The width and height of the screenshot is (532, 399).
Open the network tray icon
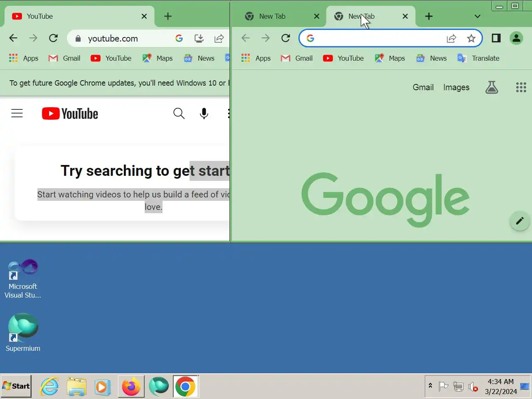[x=458, y=387]
